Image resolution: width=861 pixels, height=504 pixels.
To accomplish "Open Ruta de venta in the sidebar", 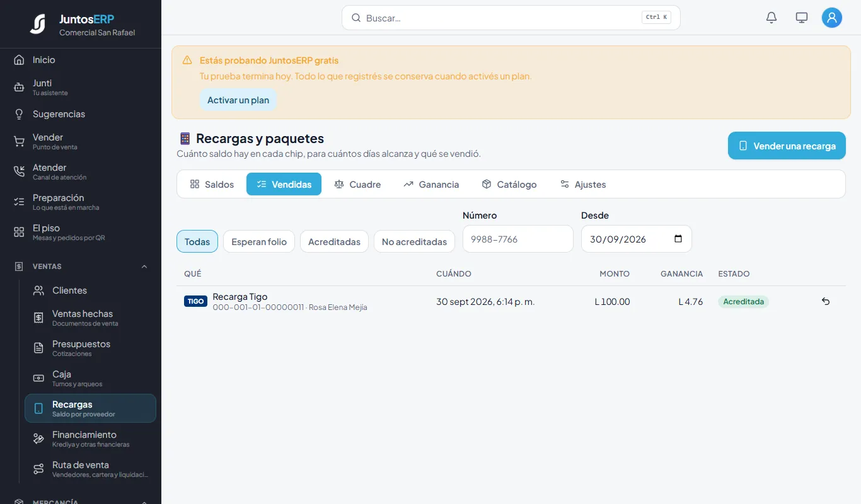I will pyautogui.click(x=90, y=469).
